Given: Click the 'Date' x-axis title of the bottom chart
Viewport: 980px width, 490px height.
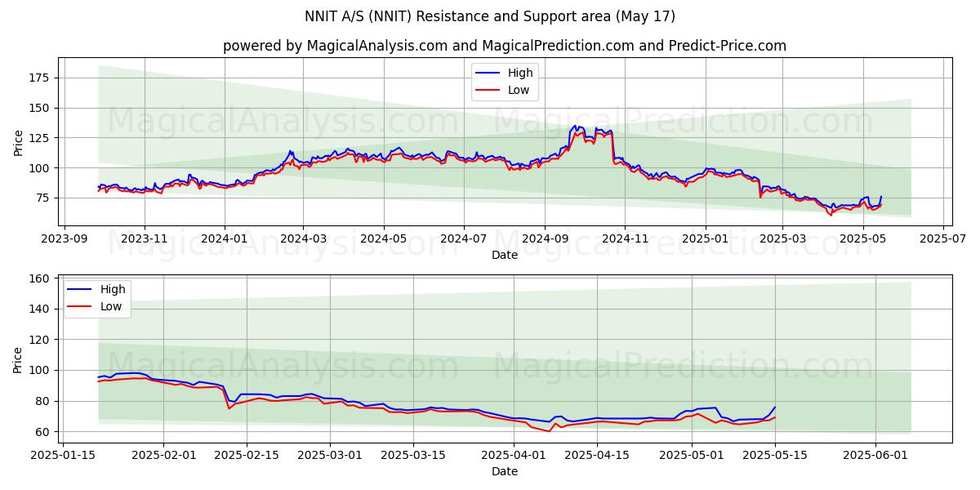Looking at the screenshot, I should [505, 471].
